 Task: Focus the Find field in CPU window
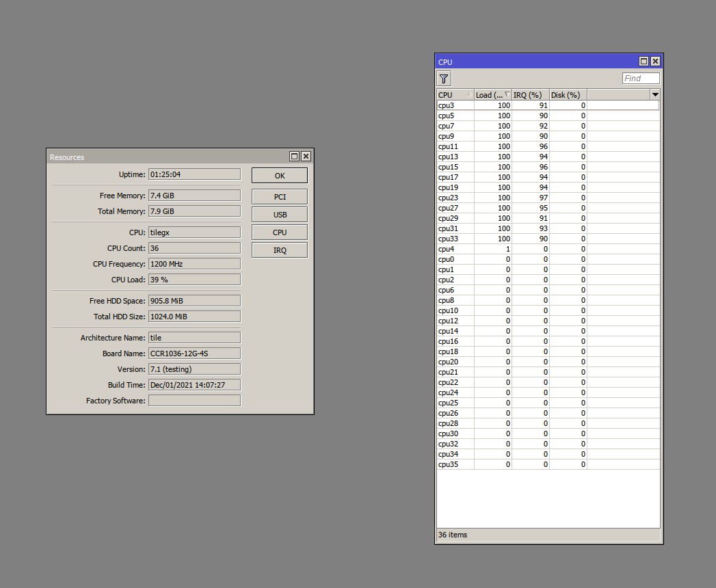pyautogui.click(x=641, y=79)
